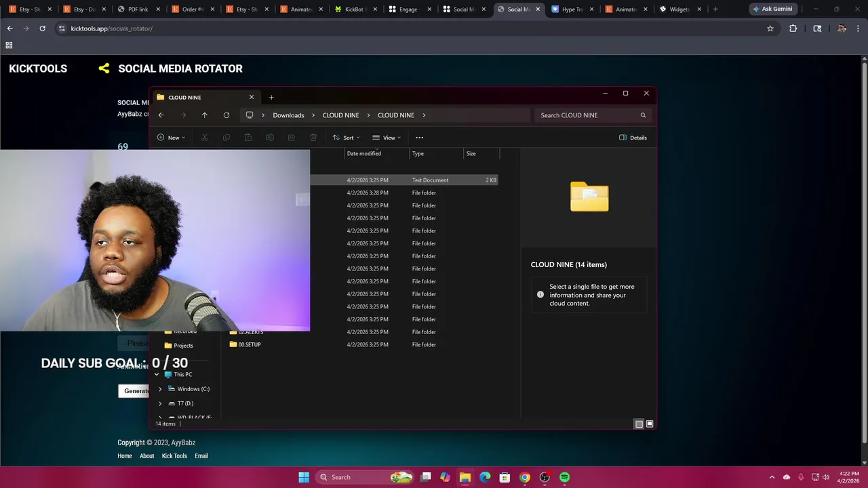This screenshot has height=488, width=868.
Task: Open the Sort dropdown
Action: click(346, 138)
